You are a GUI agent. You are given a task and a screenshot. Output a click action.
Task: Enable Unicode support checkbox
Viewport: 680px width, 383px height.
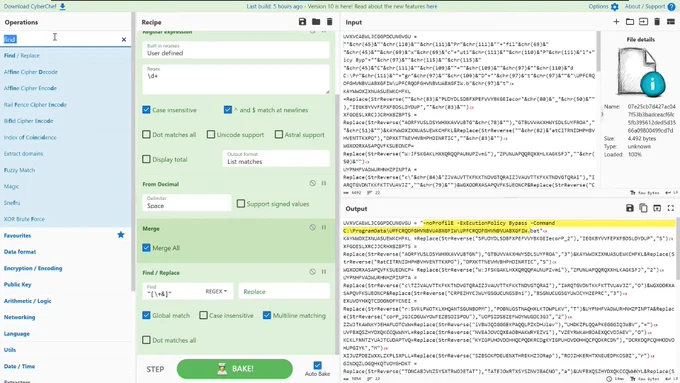[x=211, y=134]
